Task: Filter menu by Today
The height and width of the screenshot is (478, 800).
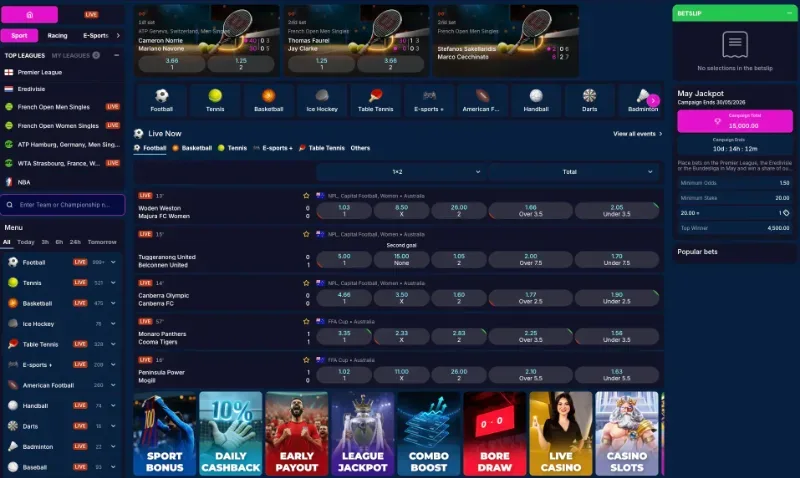Action: point(26,242)
